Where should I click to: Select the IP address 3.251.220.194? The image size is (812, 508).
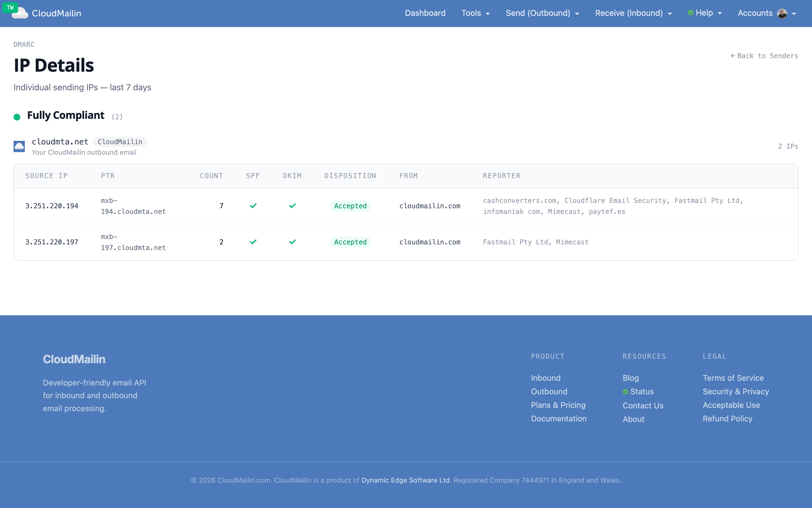(x=52, y=206)
